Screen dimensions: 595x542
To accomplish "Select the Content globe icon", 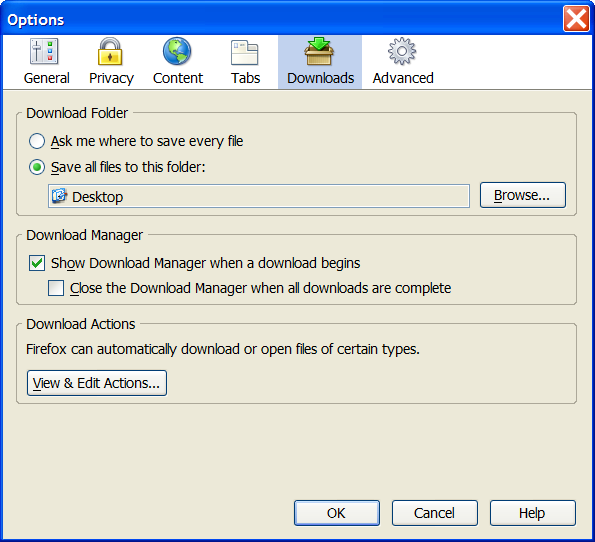I will coord(177,51).
